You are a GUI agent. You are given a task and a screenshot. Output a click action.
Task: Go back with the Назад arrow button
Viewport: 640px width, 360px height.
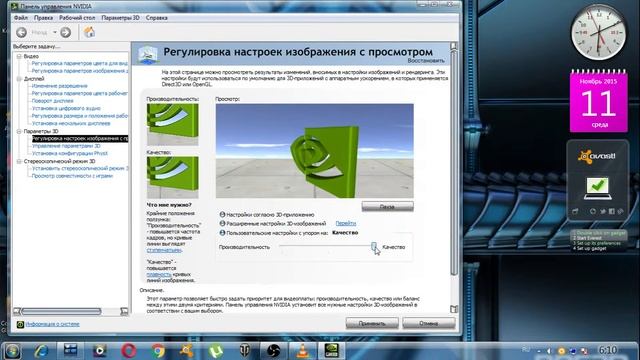(22, 32)
